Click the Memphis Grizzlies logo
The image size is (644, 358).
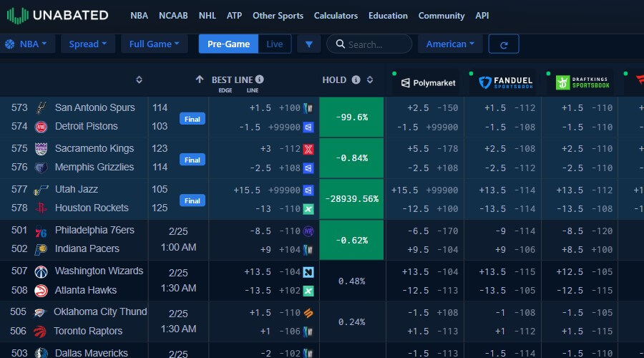(x=41, y=168)
